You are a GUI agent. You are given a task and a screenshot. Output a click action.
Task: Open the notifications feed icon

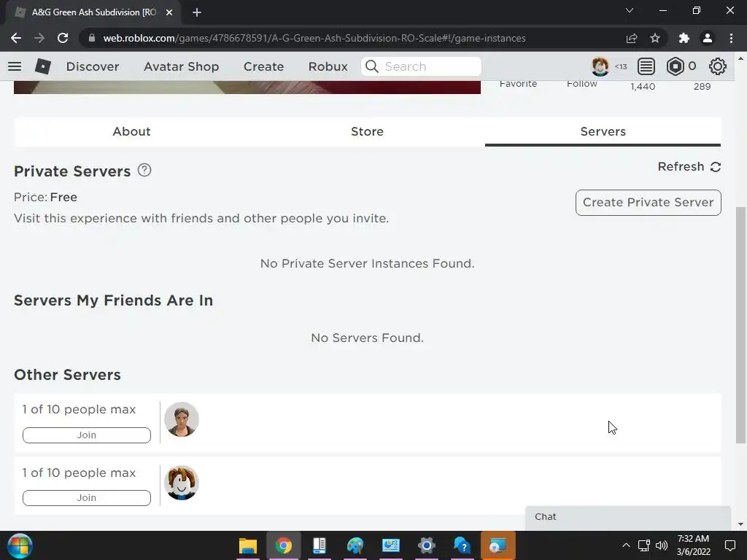pos(646,66)
